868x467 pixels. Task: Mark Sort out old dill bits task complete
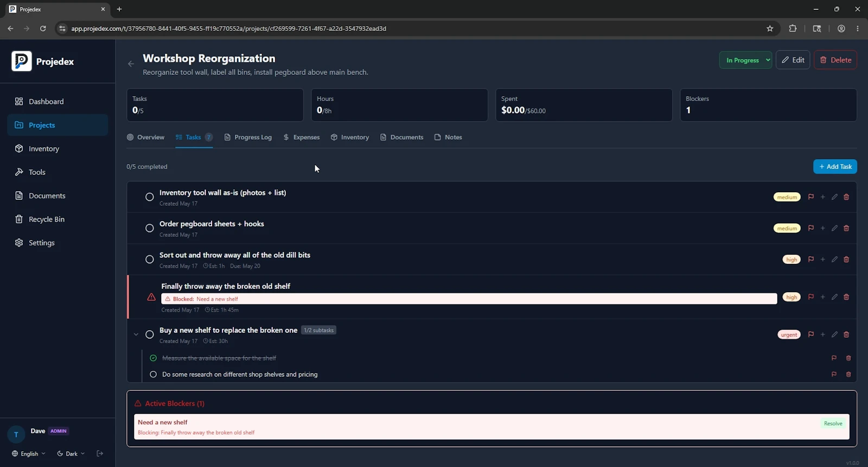pos(150,260)
